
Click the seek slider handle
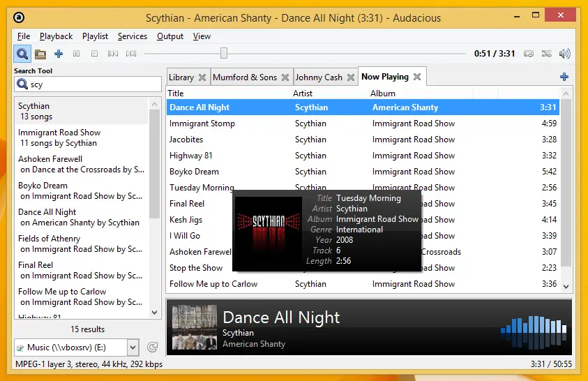pos(224,53)
